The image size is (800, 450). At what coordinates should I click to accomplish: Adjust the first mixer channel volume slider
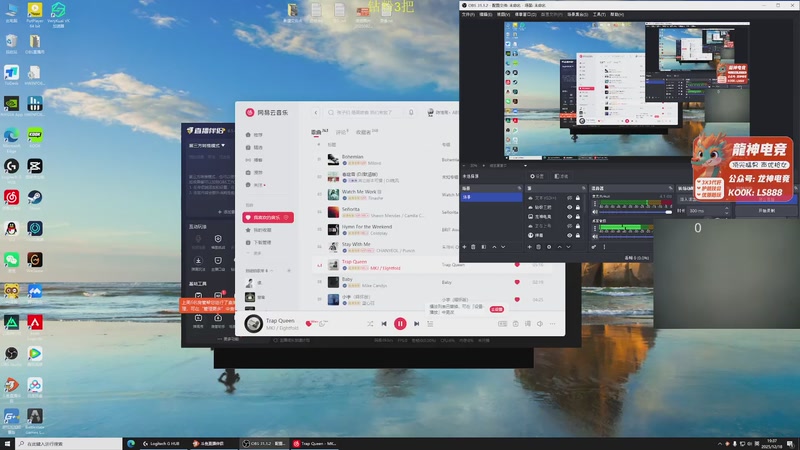point(636,212)
